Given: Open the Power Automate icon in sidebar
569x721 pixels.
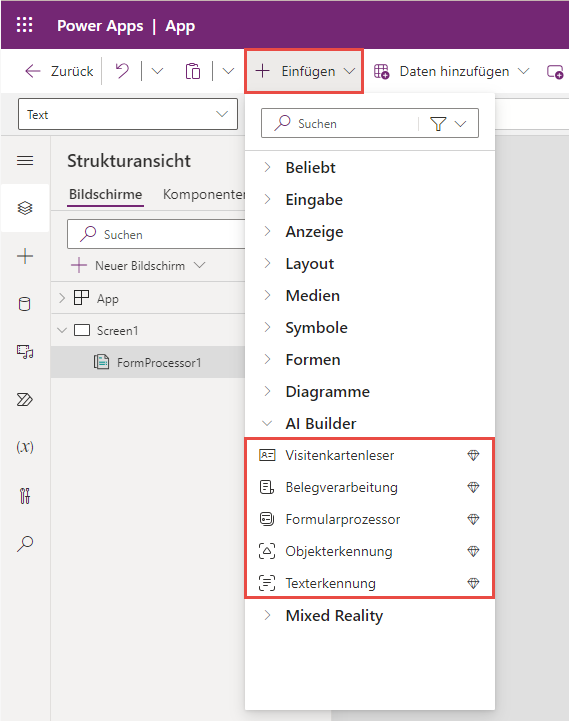Looking at the screenshot, I should [x=25, y=400].
